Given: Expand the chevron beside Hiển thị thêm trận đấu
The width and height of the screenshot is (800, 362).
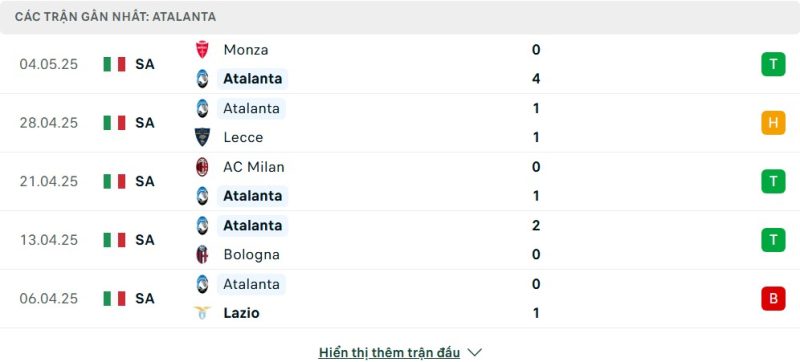Looking at the screenshot, I should click(x=474, y=352).
